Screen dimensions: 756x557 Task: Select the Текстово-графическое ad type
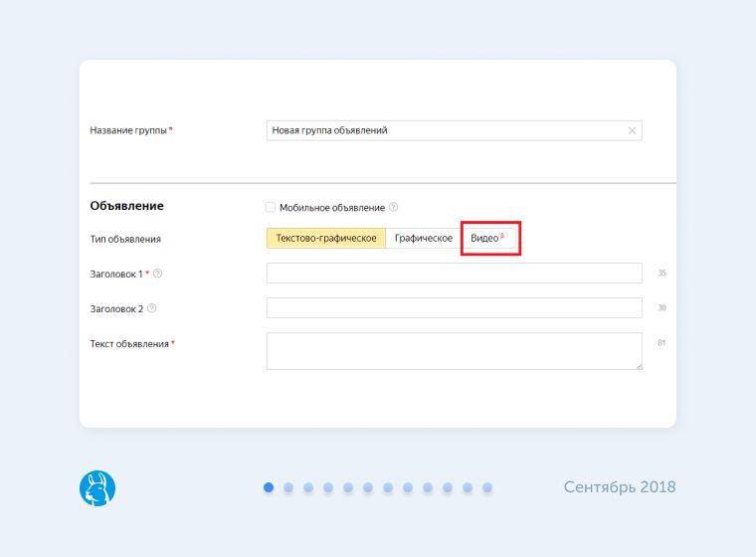pos(325,239)
